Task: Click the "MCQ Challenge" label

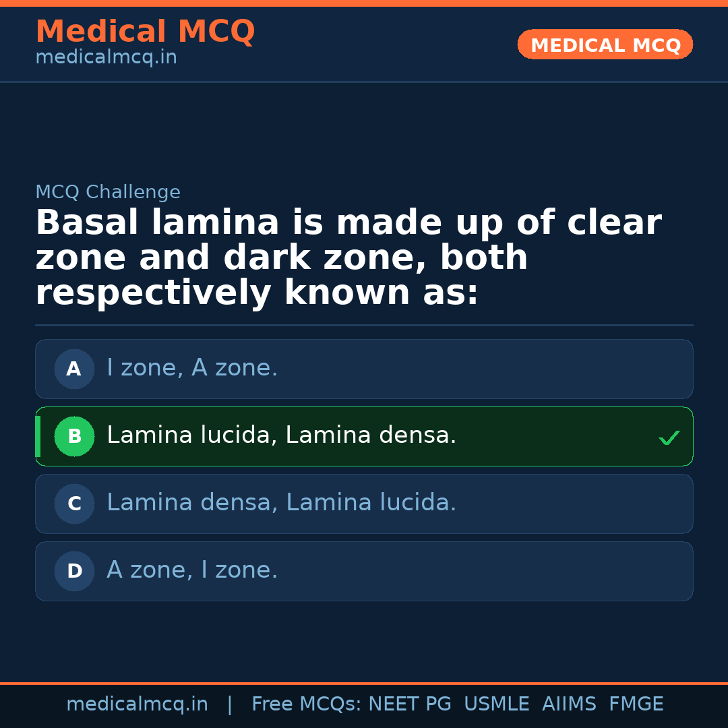Action: click(108, 192)
